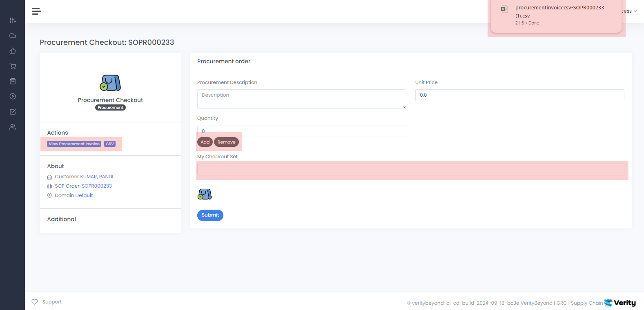This screenshot has height=310, width=644.
Task: Open the sliders settings sidebar icon
Action: click(x=13, y=20)
